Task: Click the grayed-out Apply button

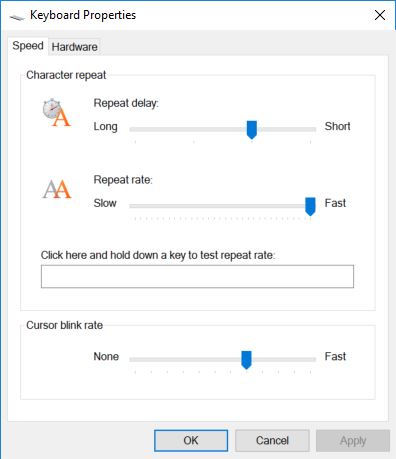Action: (x=353, y=441)
